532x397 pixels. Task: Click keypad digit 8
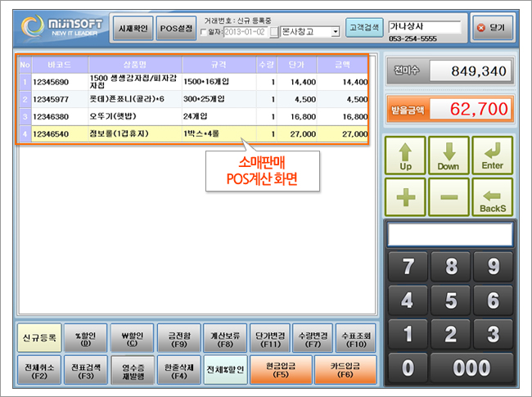[x=451, y=267]
